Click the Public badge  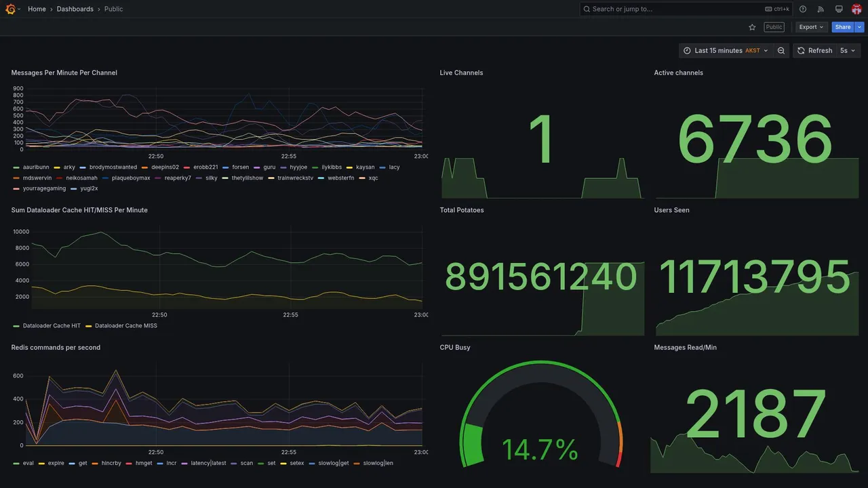[774, 27]
